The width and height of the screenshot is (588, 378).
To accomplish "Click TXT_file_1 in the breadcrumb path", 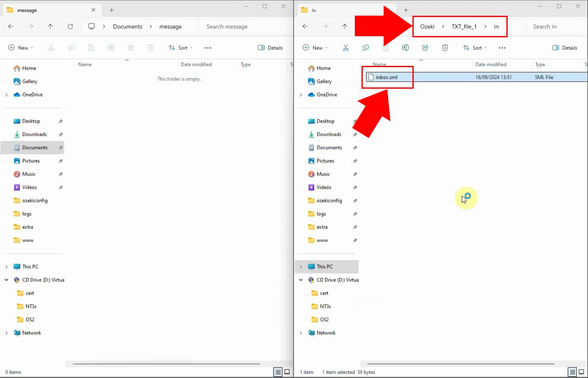I will pos(464,27).
